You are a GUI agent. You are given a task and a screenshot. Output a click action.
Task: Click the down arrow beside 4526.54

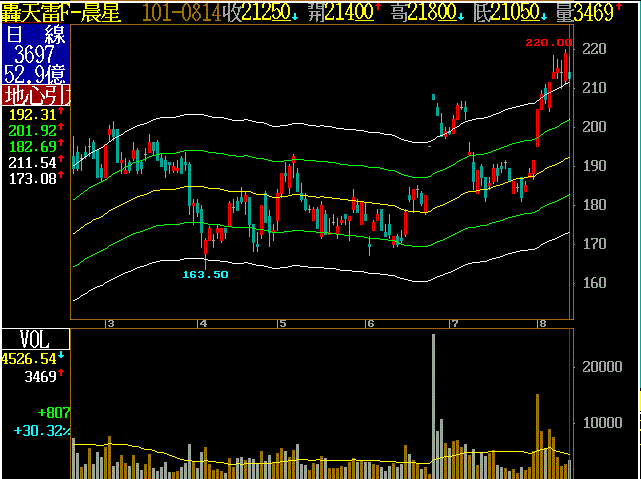coord(61,356)
